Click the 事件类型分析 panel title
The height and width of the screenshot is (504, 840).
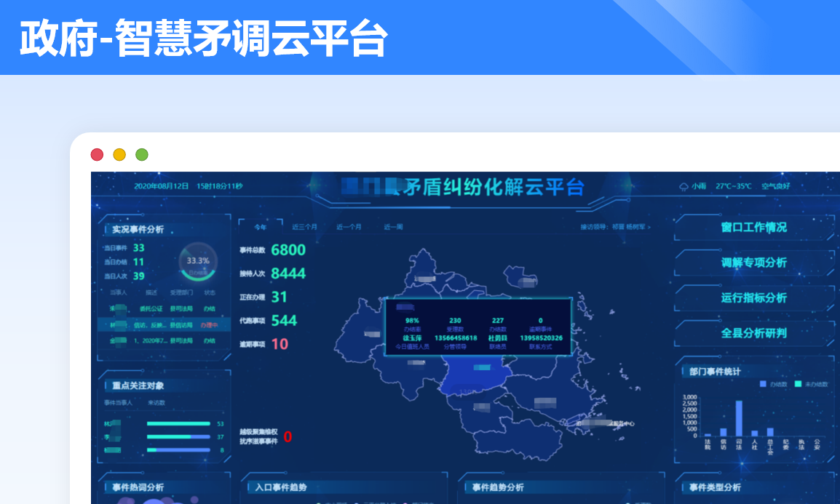(x=715, y=487)
